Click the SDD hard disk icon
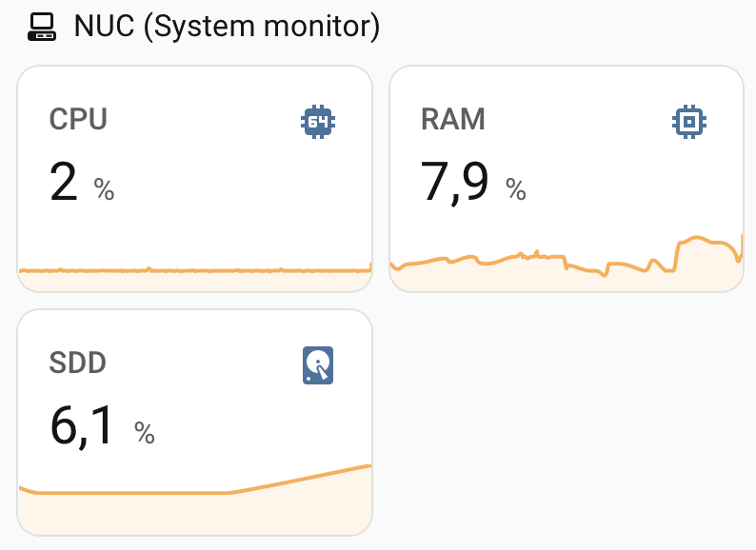The image size is (756, 550). 318,365
